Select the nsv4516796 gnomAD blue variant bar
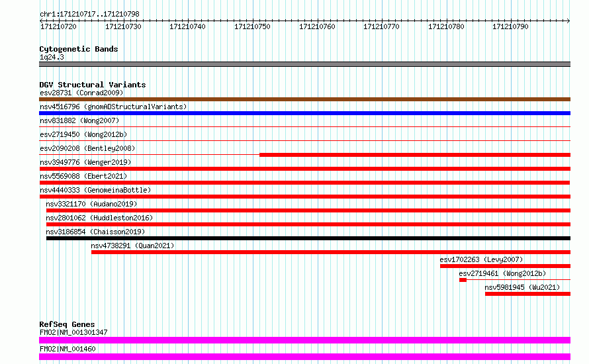This screenshot has width=589, height=364. click(304, 113)
